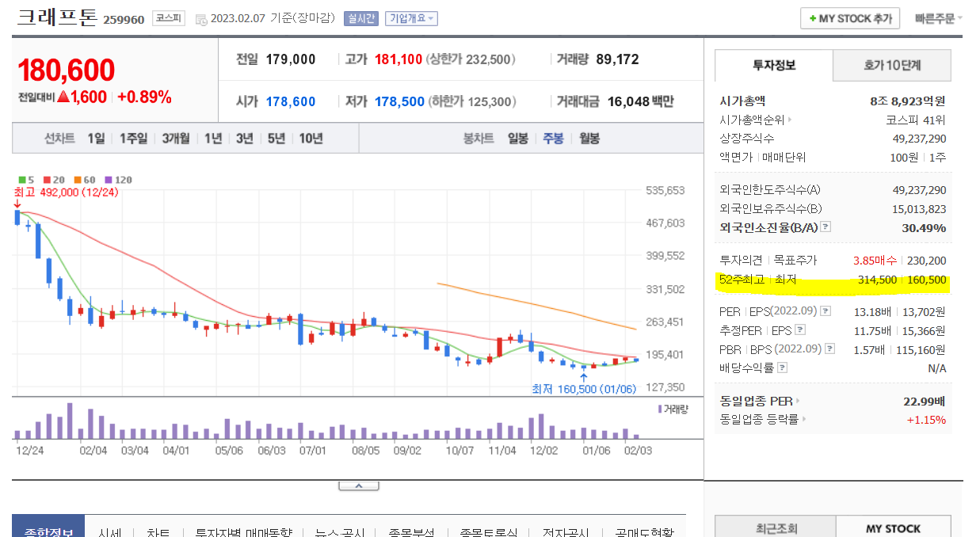Screen dimensions: 980x537
Task: Click the 최고 492,000 (12/24) chart label
Action: click(x=66, y=192)
